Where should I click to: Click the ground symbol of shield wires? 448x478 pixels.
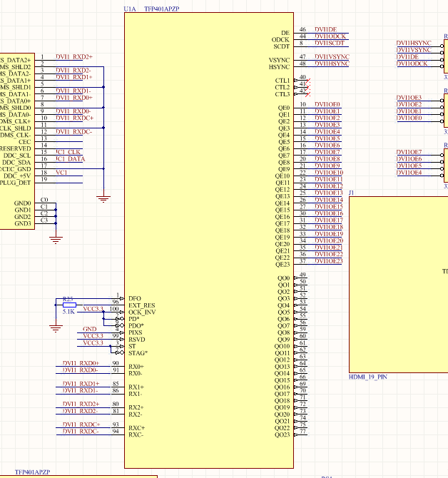(x=103, y=199)
